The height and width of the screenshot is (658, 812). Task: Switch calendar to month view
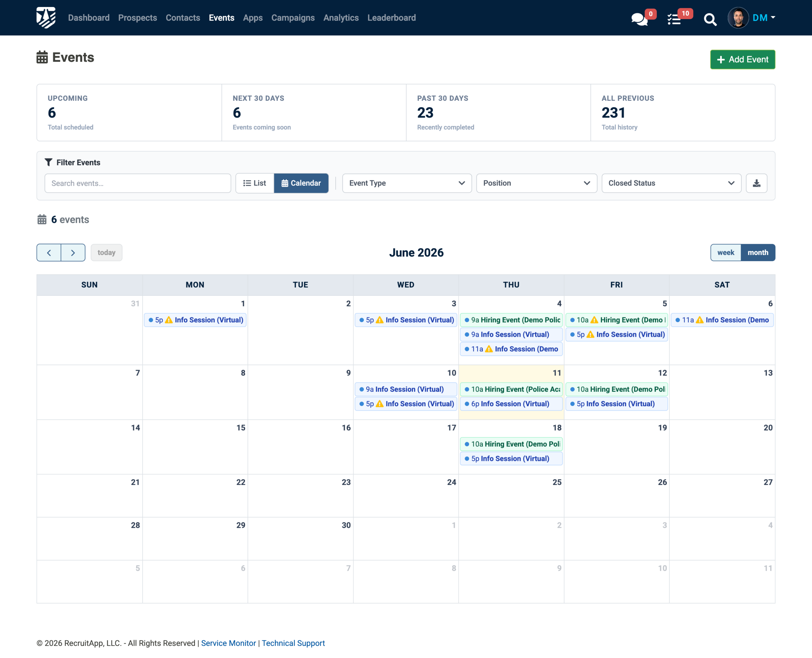pos(758,252)
